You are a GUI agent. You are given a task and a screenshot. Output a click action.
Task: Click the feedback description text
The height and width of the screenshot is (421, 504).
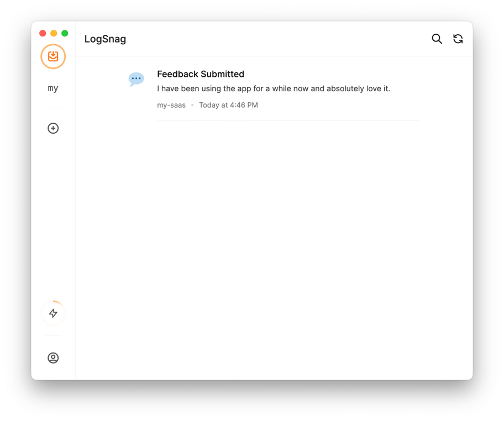pos(274,88)
